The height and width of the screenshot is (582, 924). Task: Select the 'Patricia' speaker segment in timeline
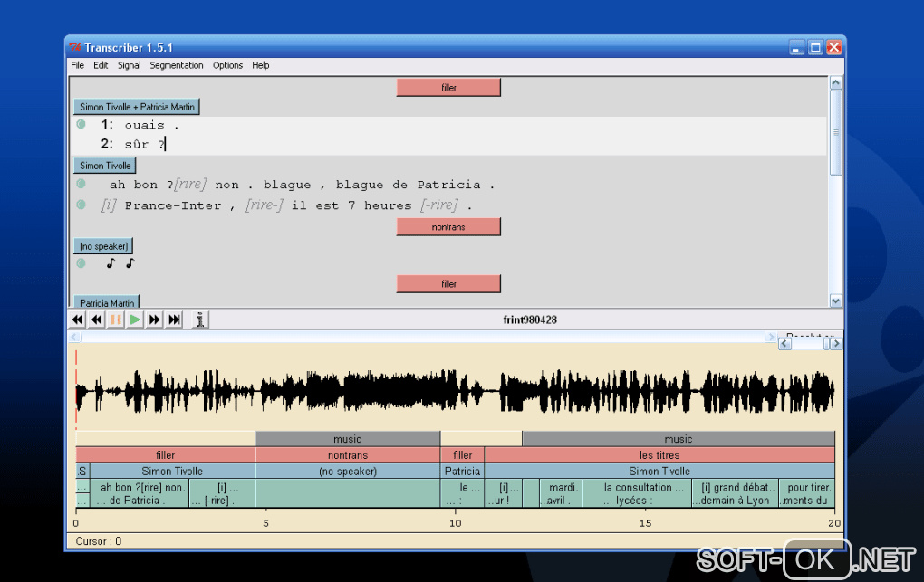[x=462, y=472]
